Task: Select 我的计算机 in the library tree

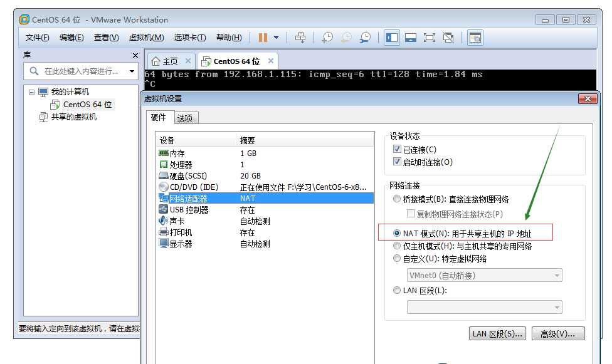Action: tap(70, 92)
